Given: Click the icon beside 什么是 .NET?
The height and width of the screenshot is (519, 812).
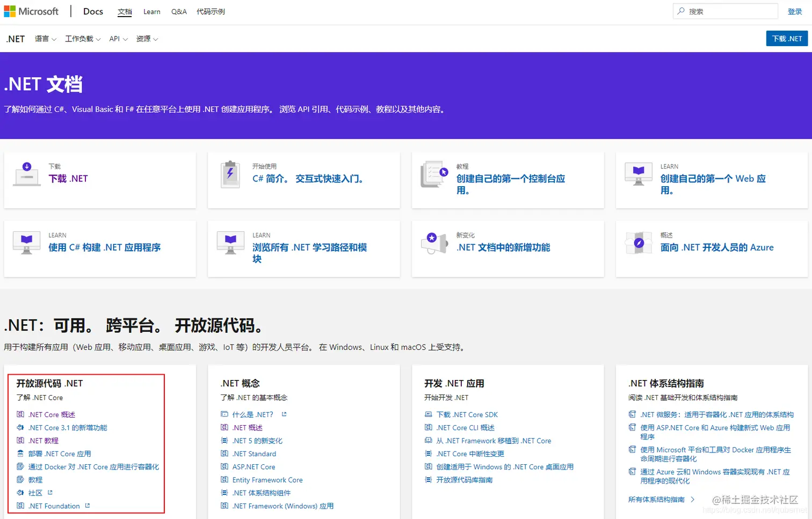Looking at the screenshot, I should [224, 414].
